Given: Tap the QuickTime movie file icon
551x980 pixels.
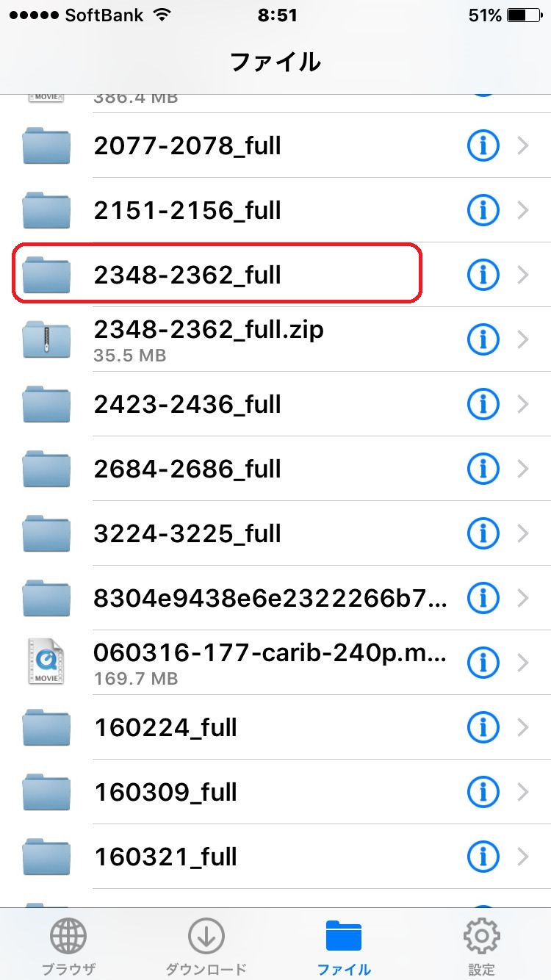Looking at the screenshot, I should (46, 663).
